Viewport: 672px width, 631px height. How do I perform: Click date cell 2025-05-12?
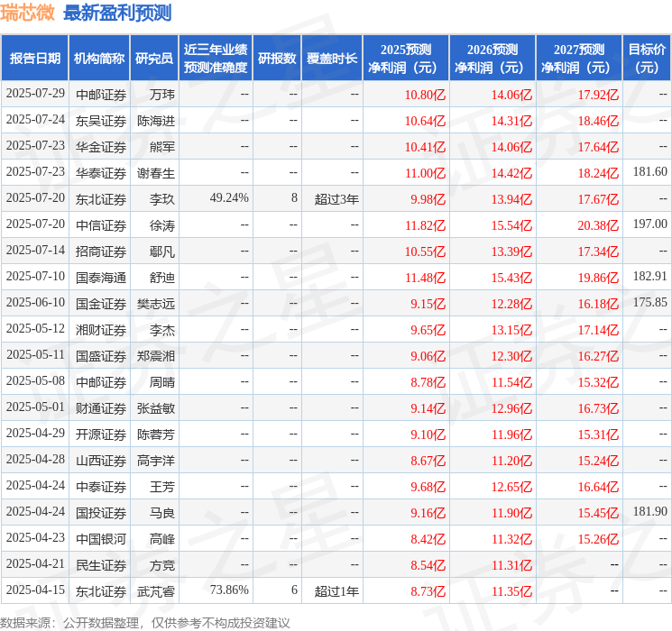coord(35,328)
